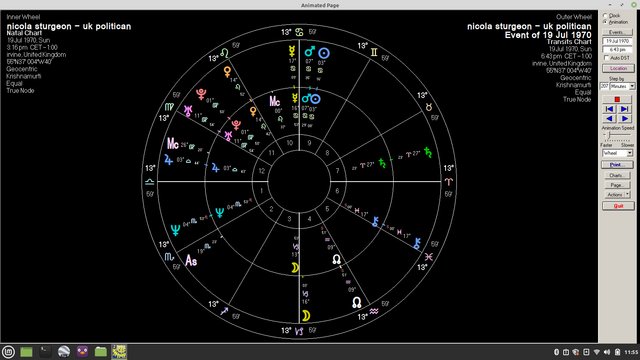Click the inner wheel Saturn glyph
The width and height of the screenshot is (640, 360).
[x=382, y=163]
